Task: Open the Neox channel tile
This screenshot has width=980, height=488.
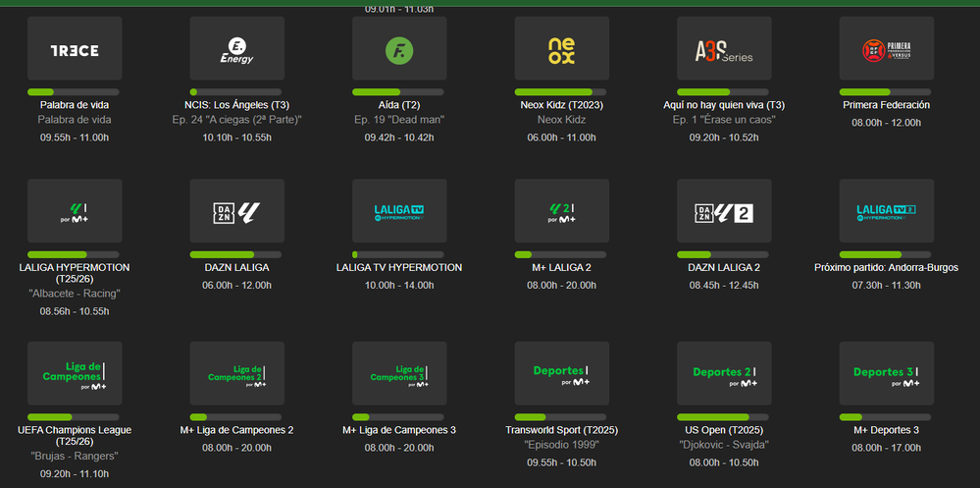Action: click(561, 49)
